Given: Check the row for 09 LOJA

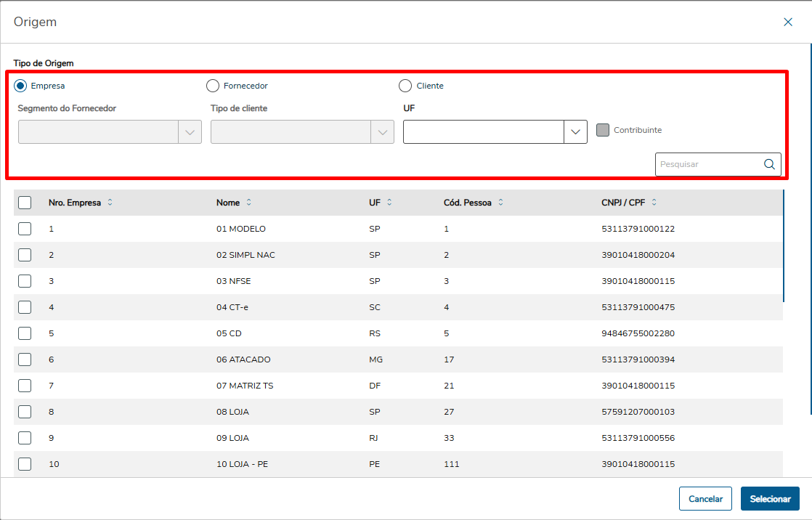Looking at the screenshot, I should (x=25, y=438).
